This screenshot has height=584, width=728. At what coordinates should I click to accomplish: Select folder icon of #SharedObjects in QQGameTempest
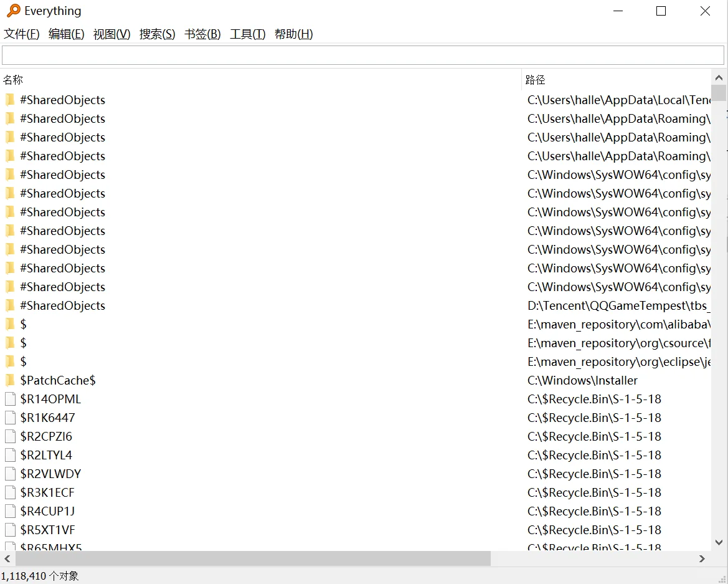[10, 305]
